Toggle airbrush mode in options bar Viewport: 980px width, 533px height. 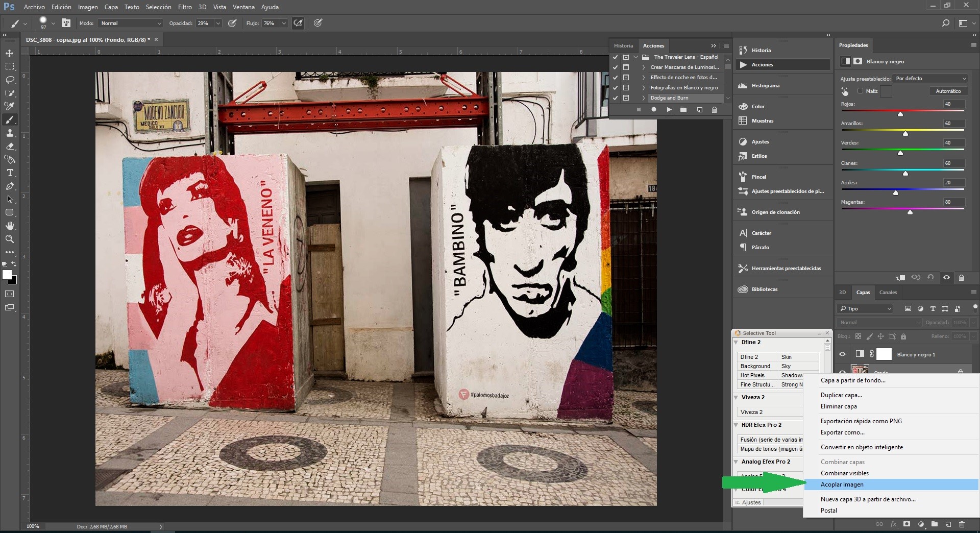pos(298,23)
